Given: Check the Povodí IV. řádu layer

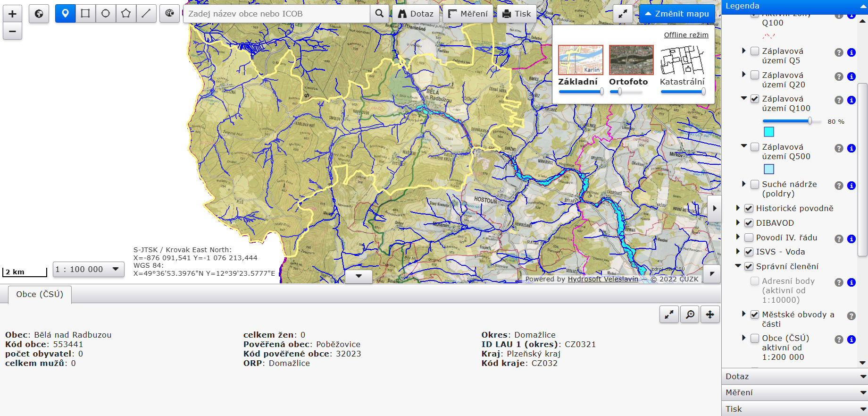Looking at the screenshot, I should point(749,238).
